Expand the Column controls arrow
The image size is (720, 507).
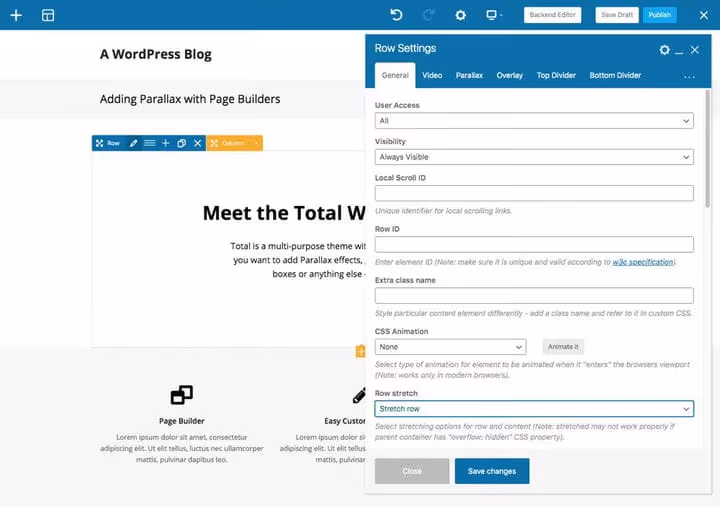[256, 143]
